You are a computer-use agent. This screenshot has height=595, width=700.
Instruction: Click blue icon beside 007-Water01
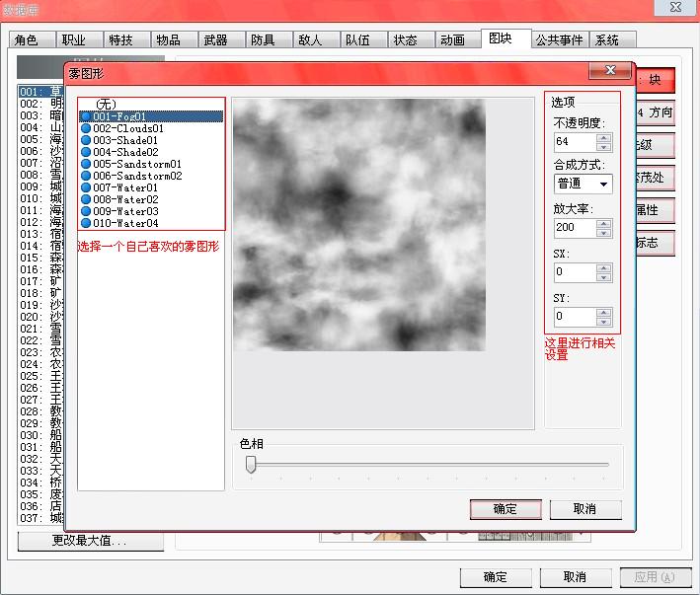pyautogui.click(x=86, y=187)
